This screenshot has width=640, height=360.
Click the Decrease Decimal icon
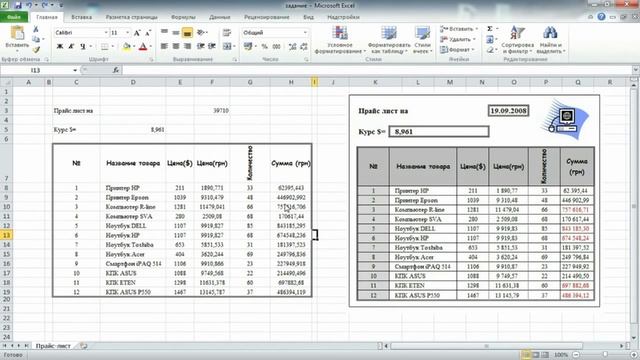pos(304,47)
